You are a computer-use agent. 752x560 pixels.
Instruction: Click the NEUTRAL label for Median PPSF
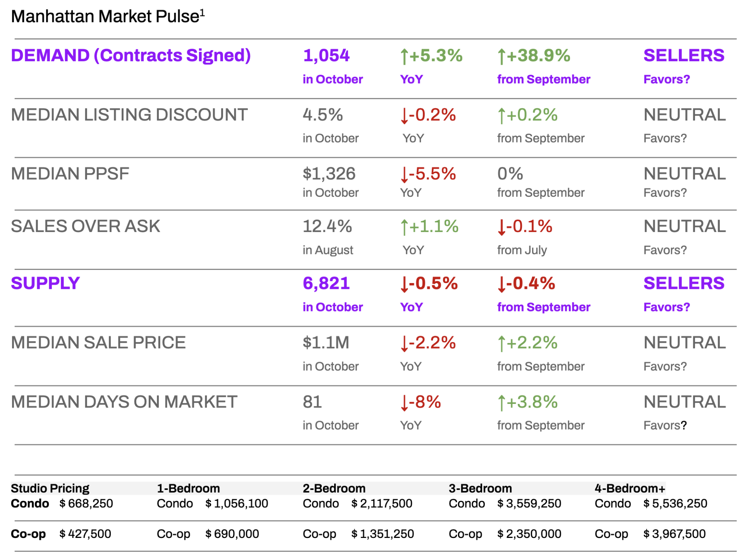(x=684, y=173)
